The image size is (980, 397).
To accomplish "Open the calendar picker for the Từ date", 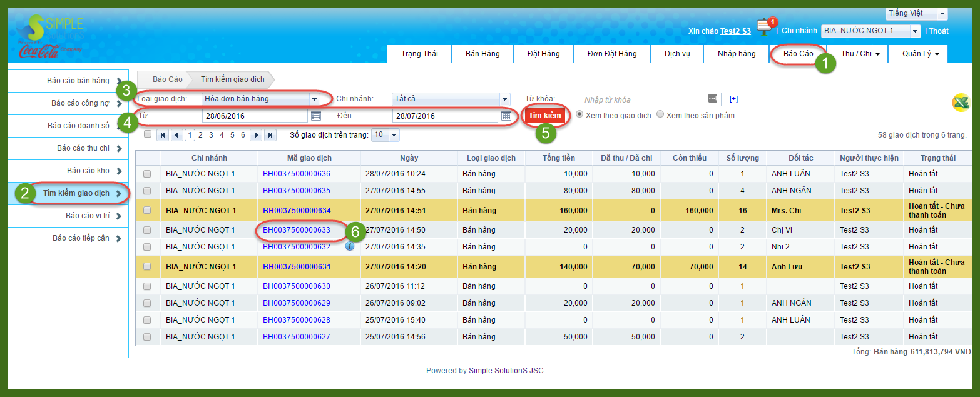I will (316, 116).
